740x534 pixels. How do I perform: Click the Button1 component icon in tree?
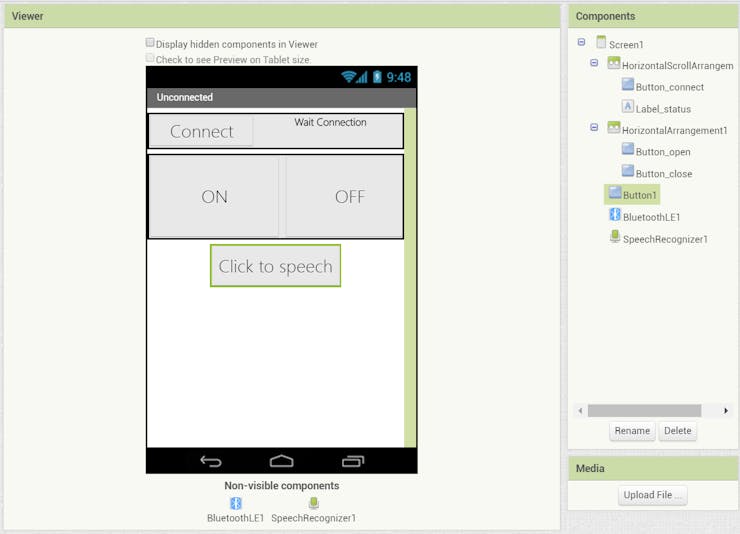tap(615, 192)
